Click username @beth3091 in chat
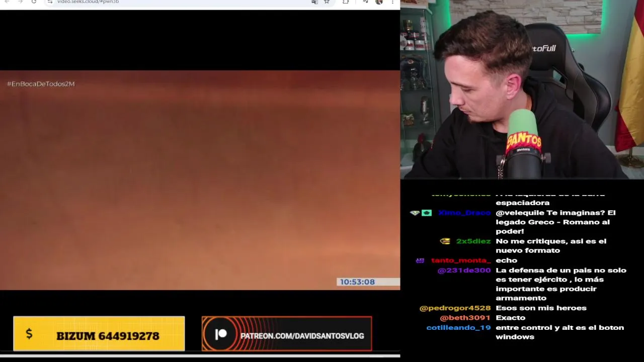The width and height of the screenshot is (644, 362). point(465,318)
